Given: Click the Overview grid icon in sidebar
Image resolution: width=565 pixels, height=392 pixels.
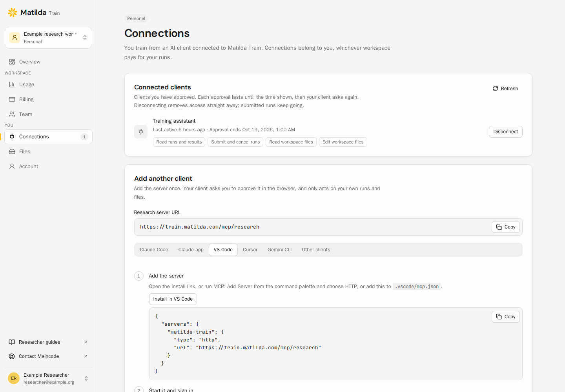Looking at the screenshot, I should click(x=12, y=62).
